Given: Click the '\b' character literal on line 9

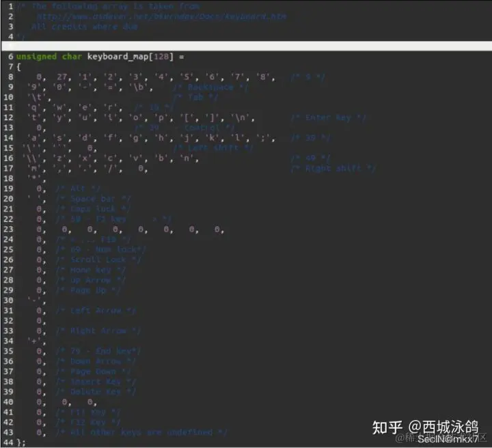Looking at the screenshot, I should coord(138,87).
